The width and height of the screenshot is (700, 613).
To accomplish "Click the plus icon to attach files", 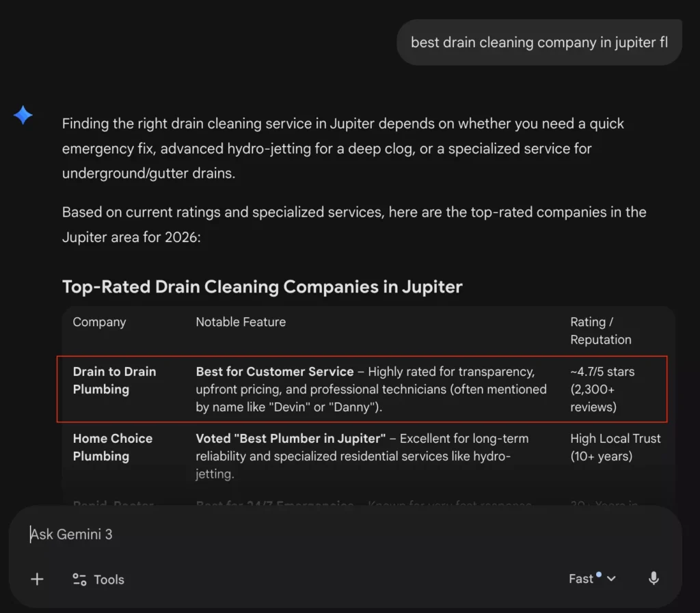I will tap(37, 579).
